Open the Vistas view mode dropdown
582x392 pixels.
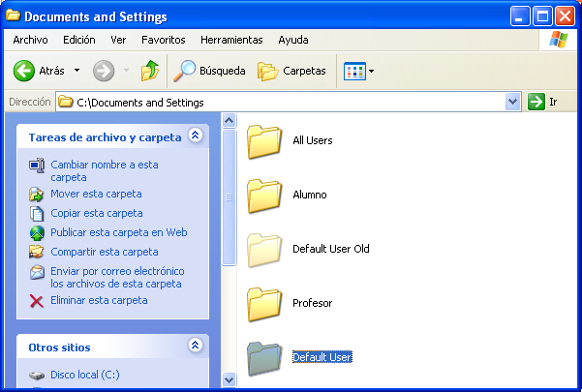(359, 71)
